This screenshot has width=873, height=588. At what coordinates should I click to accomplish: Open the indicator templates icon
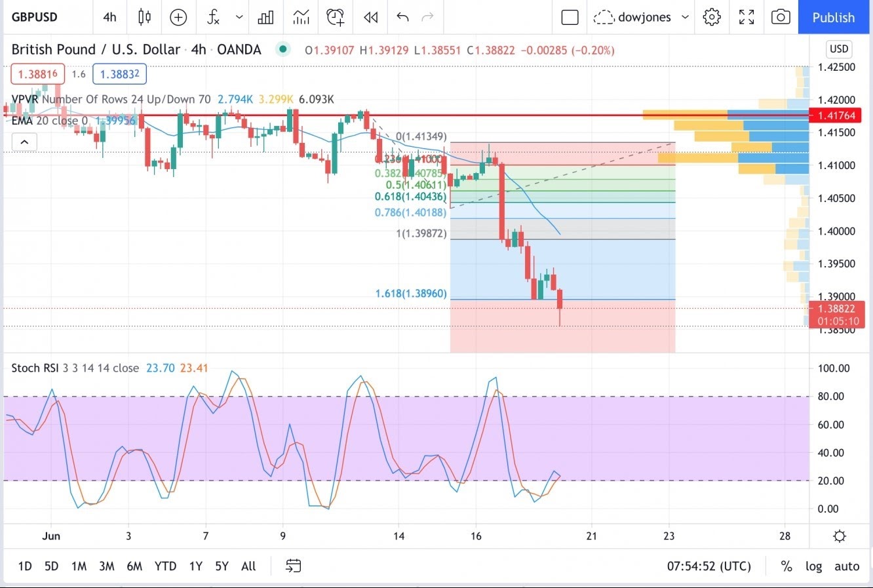[x=301, y=18]
